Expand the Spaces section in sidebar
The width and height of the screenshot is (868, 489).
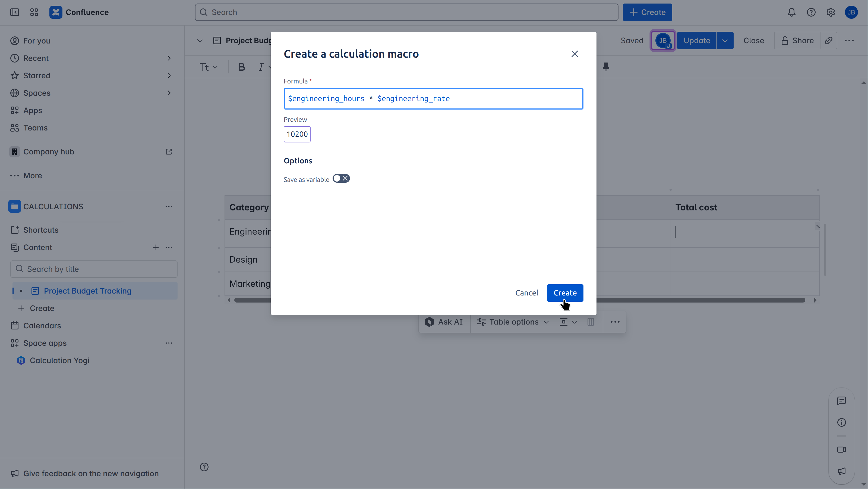(169, 93)
